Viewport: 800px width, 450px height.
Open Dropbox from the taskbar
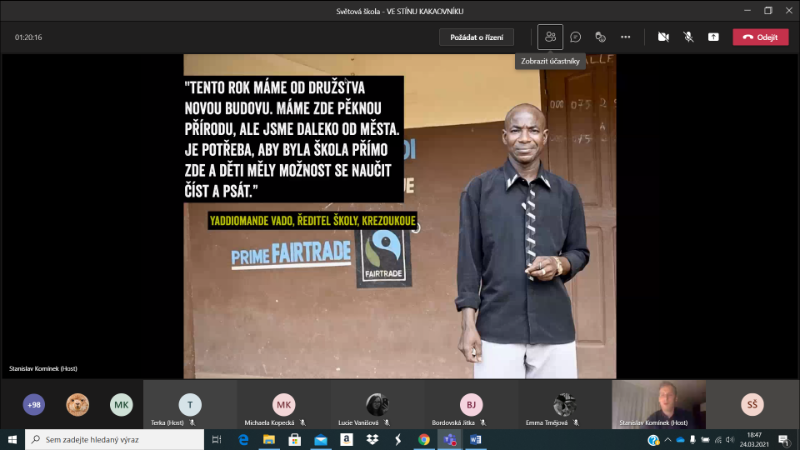(x=372, y=439)
